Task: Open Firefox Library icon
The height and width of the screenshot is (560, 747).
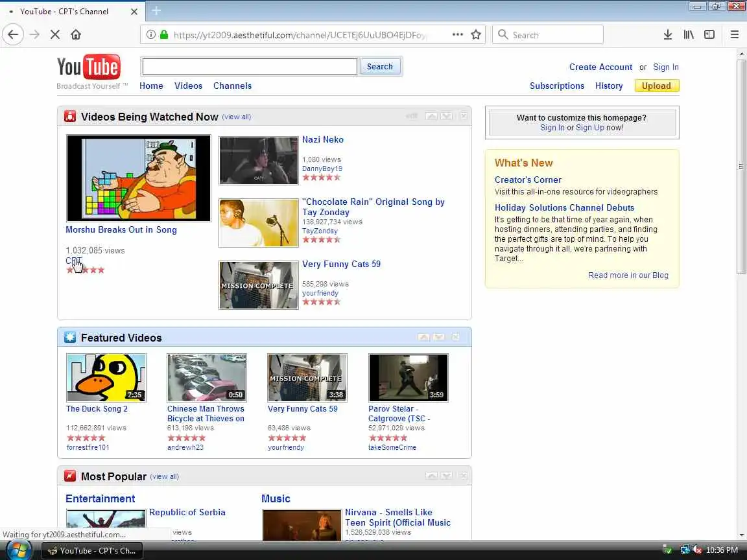Action: 689,34
